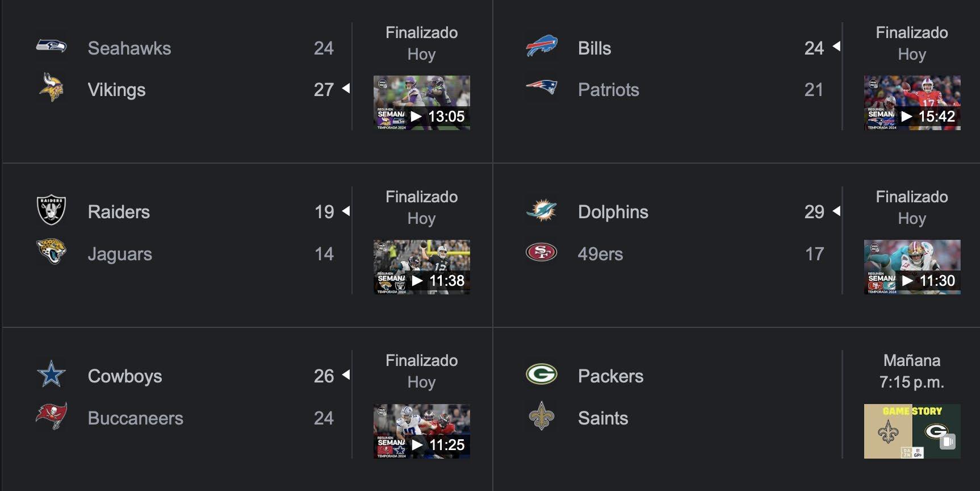Click the Patriots team logo
The height and width of the screenshot is (491, 980).
541,88
